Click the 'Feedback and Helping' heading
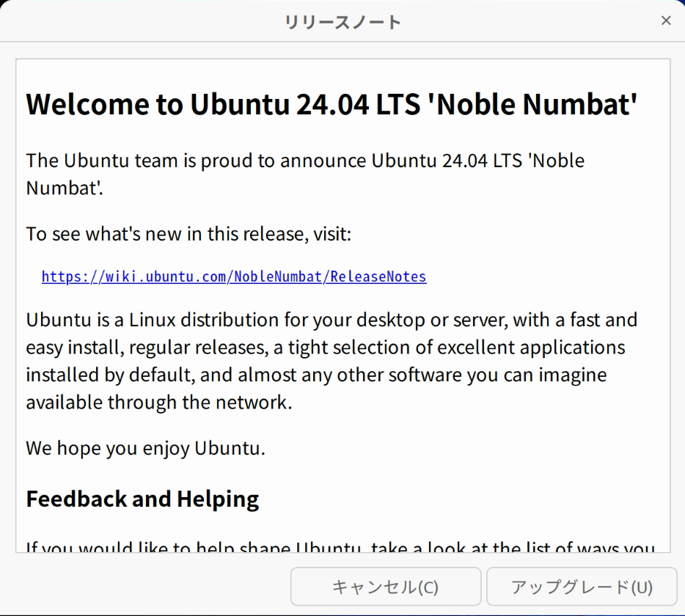Image resolution: width=685 pixels, height=616 pixels. pos(142,499)
